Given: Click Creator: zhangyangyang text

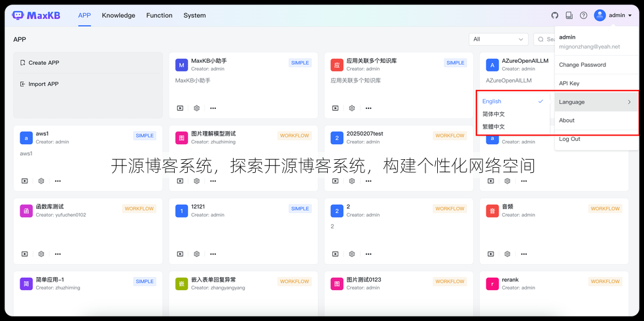Looking at the screenshot, I should pyautogui.click(x=218, y=288).
